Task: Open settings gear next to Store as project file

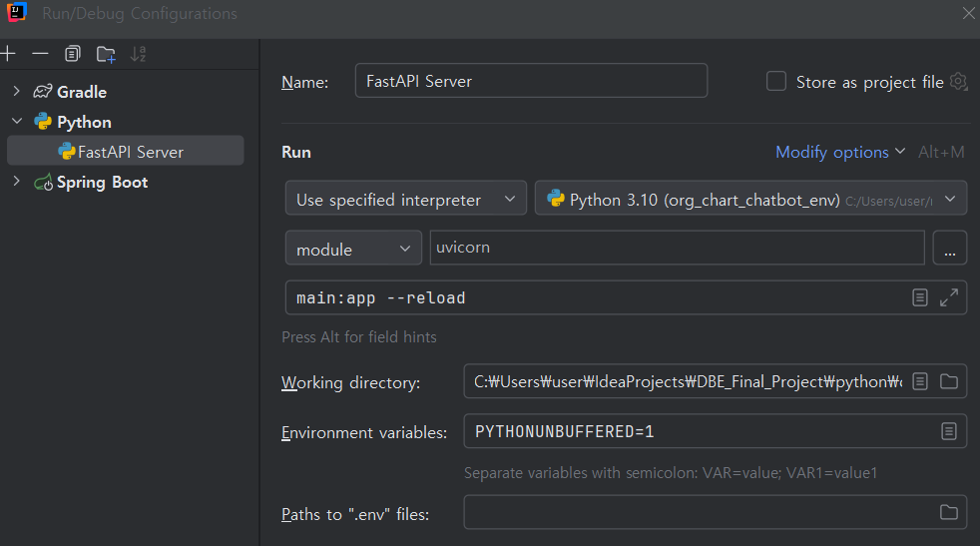Action: click(958, 81)
